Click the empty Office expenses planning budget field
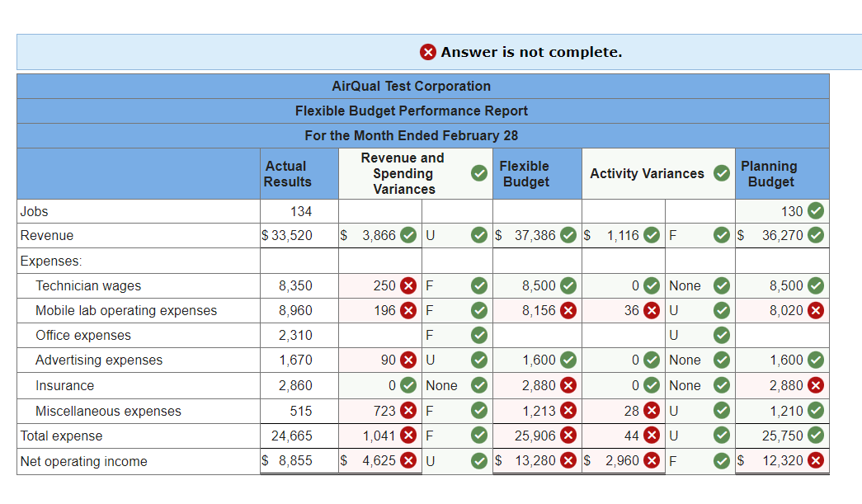Screen dimensions: 862x504 coord(782,335)
